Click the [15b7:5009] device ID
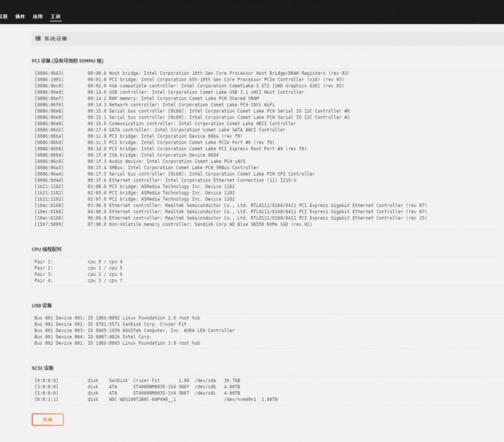Image resolution: width=504 pixels, height=442 pixels. [49, 224]
